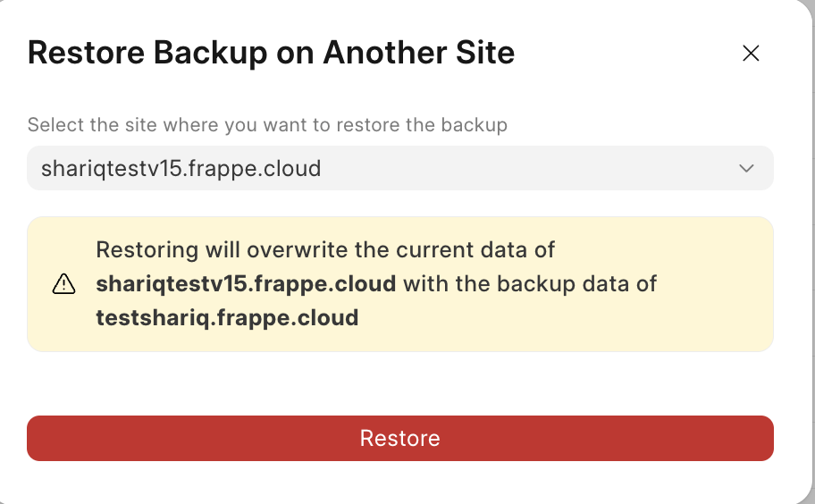This screenshot has height=504, width=815.
Task: Select the shariqtestv15.frappe.cloud value in dropdown
Action: coord(181,169)
